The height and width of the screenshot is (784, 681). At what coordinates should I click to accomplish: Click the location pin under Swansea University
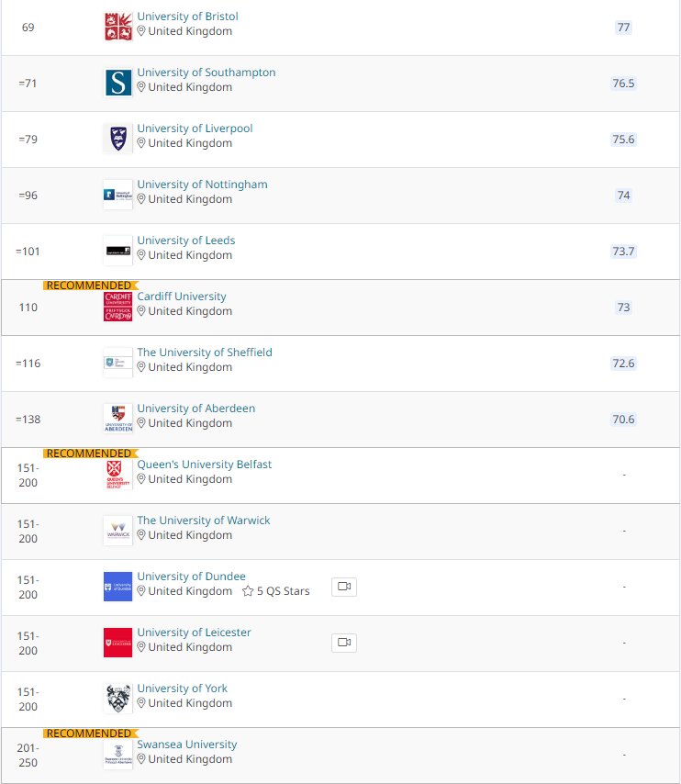point(141,759)
